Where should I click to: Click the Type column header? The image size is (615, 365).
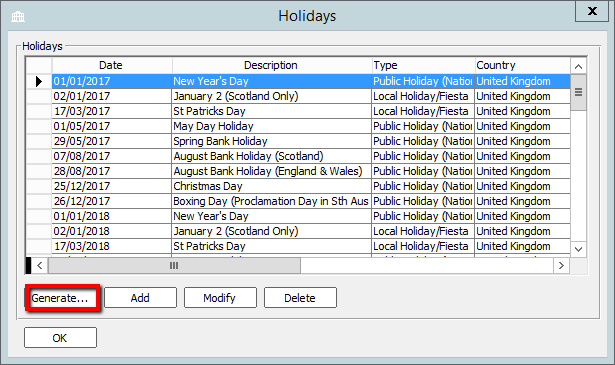tap(423, 65)
